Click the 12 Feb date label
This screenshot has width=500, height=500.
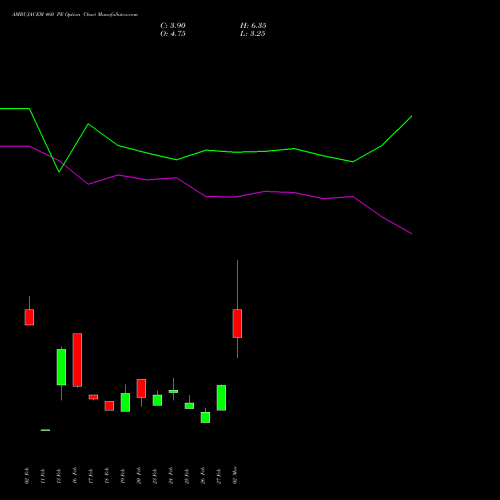(59, 476)
